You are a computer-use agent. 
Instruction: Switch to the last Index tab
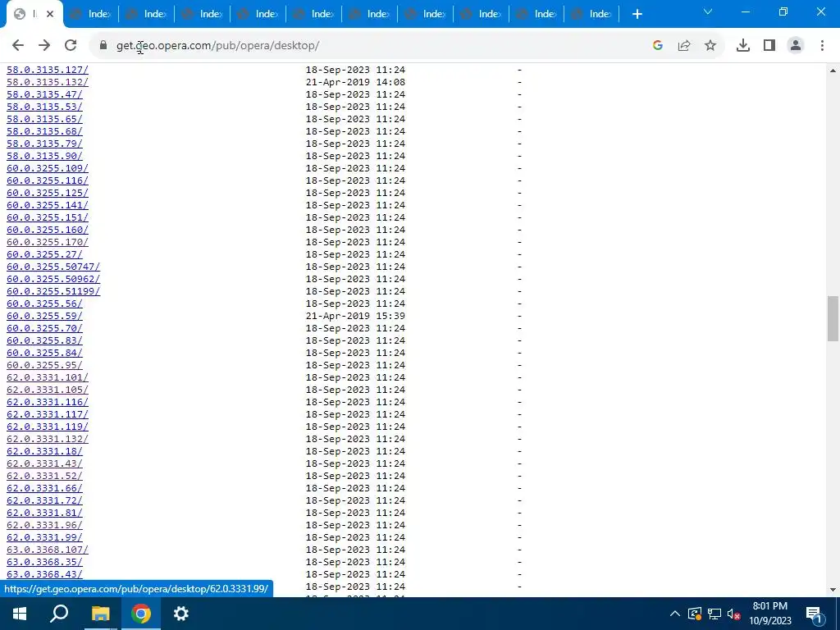click(591, 15)
